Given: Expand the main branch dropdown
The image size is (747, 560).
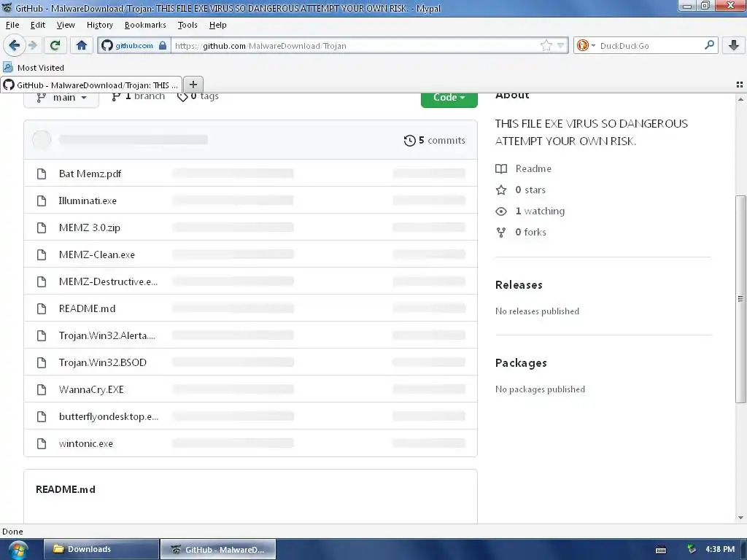Looking at the screenshot, I should 61,98.
